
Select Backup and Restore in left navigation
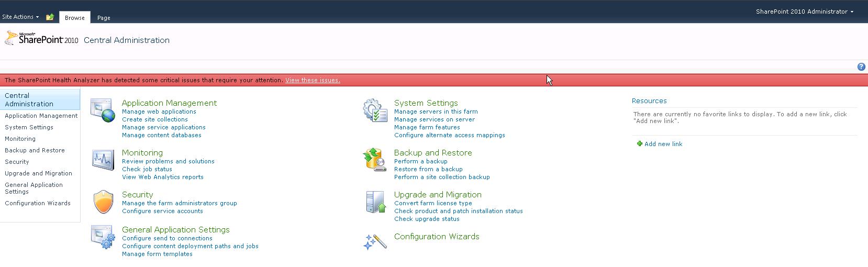[x=35, y=150]
